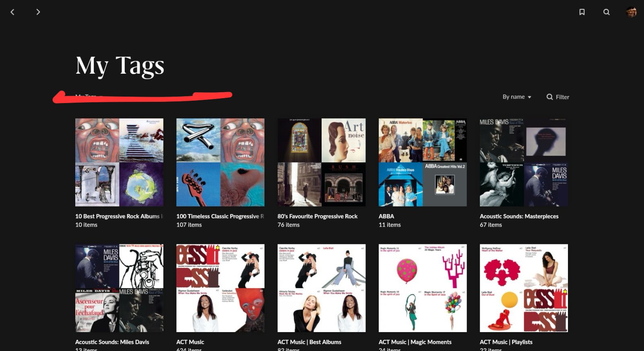The height and width of the screenshot is (351, 644).
Task: Click the '107 items' count text
Action: (189, 225)
